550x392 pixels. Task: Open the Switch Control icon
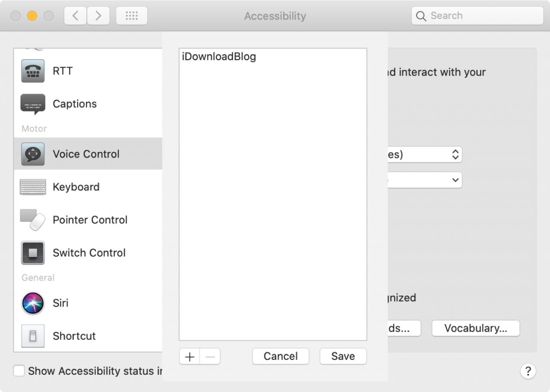tap(33, 253)
